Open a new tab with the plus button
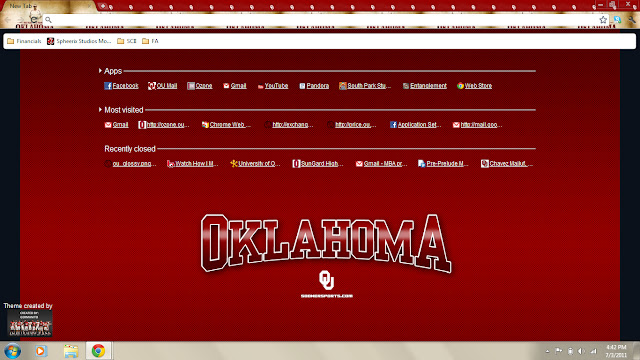 tap(103, 6)
